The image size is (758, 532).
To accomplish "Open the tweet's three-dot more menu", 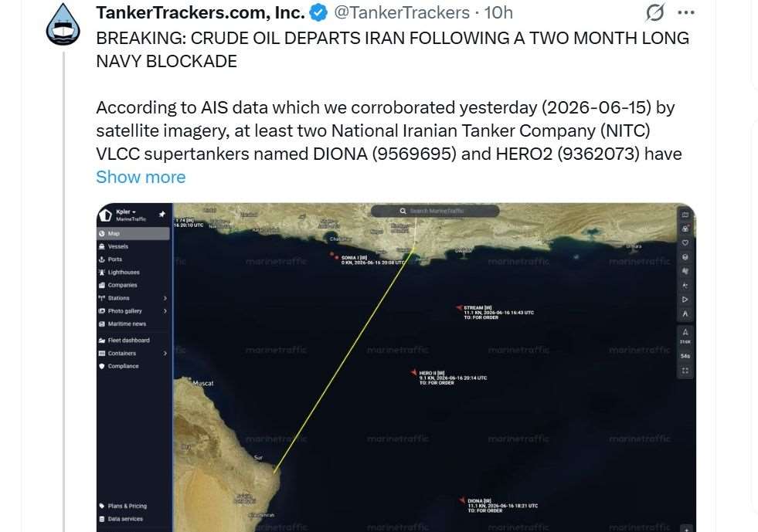I will (x=686, y=12).
